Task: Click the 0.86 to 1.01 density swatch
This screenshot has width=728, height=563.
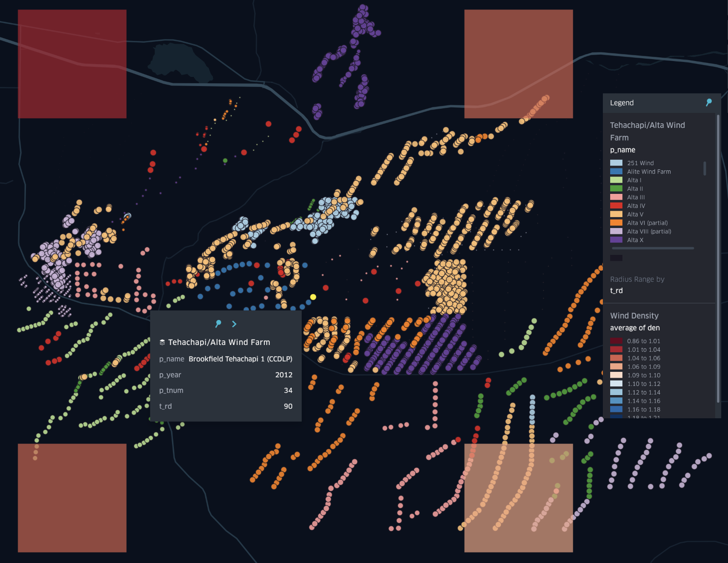Action: 616,341
